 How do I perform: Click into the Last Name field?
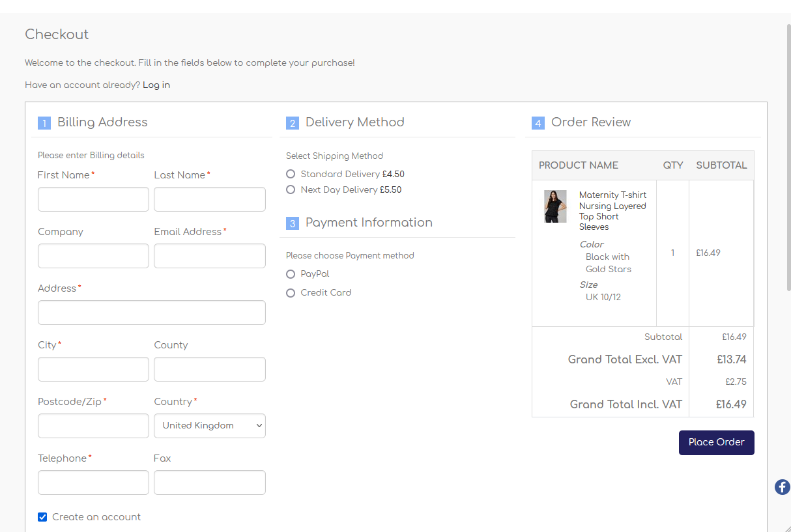click(x=209, y=199)
